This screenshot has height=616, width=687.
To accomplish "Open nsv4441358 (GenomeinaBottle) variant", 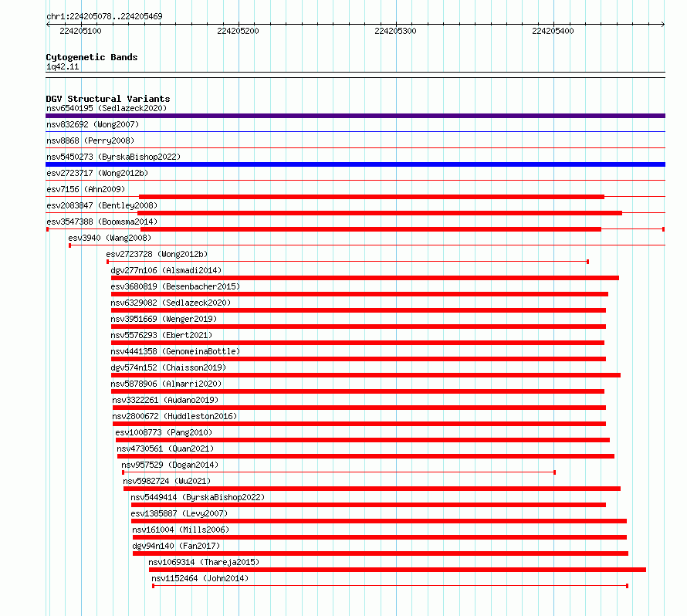I will [175, 351].
